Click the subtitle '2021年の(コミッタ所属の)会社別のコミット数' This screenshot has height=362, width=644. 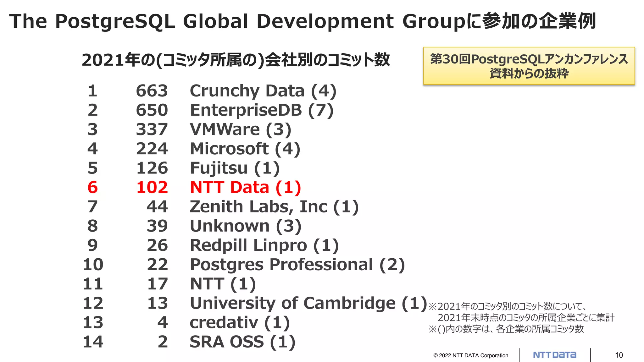click(x=236, y=60)
